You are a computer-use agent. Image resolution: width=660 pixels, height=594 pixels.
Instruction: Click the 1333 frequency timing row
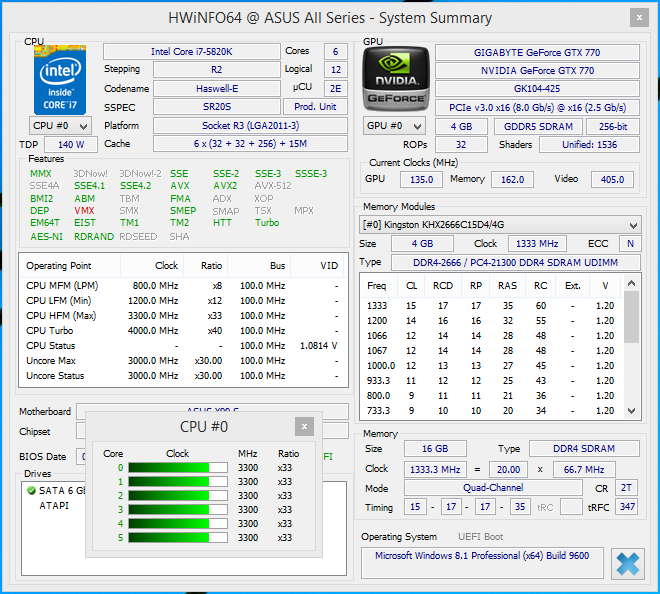pyautogui.click(x=492, y=306)
